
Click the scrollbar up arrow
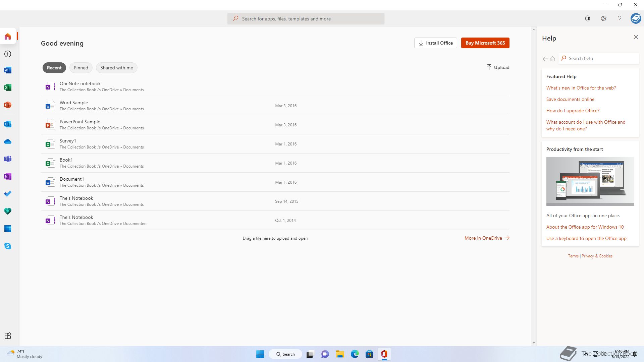coord(534,30)
